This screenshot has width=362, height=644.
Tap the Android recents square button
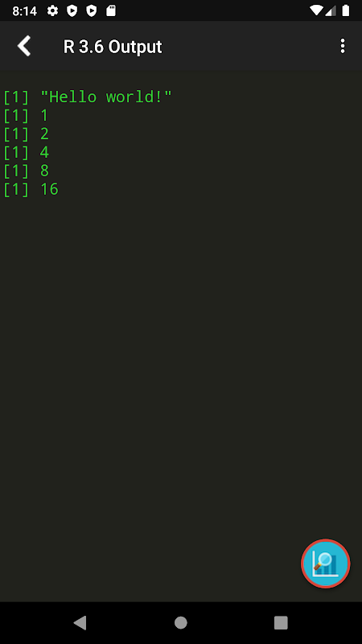(x=281, y=622)
